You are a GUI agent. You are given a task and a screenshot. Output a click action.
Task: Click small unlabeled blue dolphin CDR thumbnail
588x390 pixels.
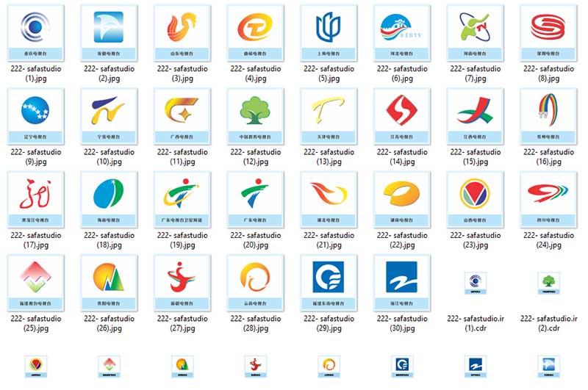coord(548,366)
